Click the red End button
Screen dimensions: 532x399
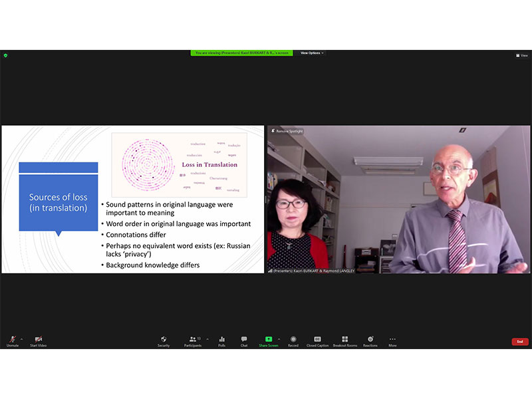tap(520, 341)
